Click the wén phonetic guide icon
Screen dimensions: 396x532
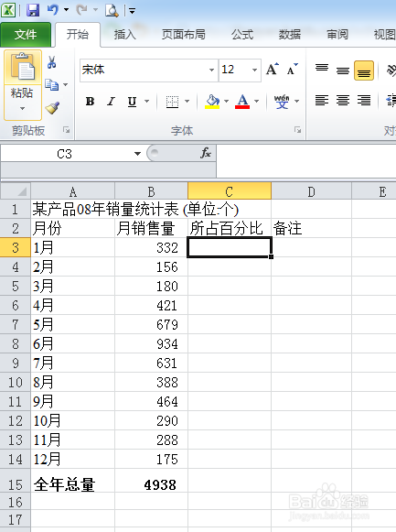[282, 101]
